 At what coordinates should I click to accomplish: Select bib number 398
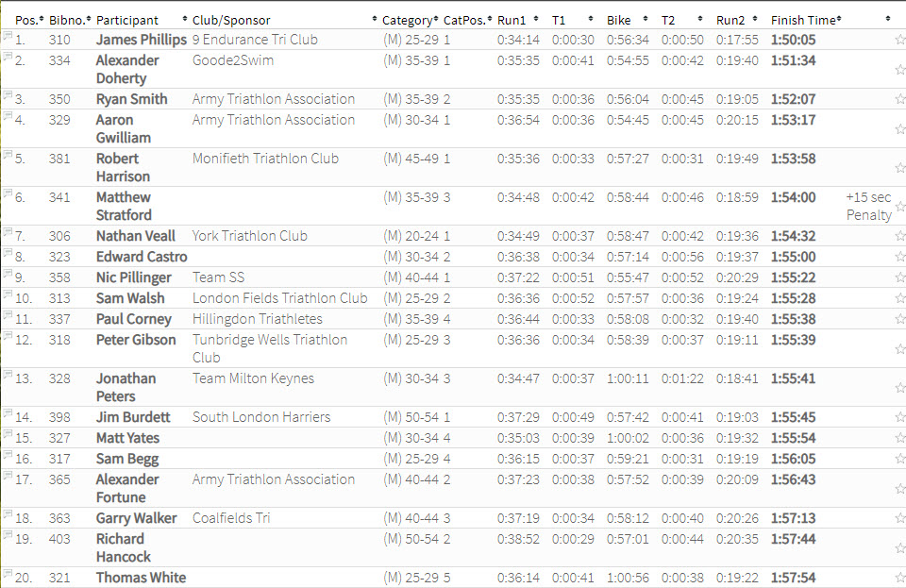pyautogui.click(x=59, y=417)
